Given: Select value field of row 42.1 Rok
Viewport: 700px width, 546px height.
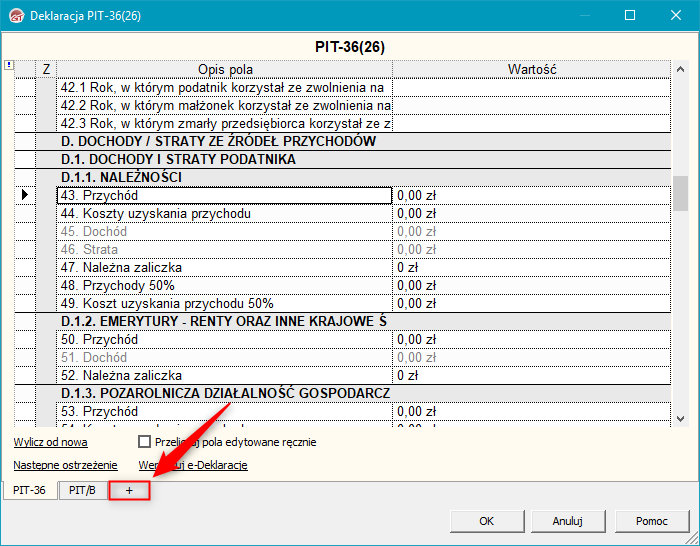Looking at the screenshot, I should click(x=532, y=88).
